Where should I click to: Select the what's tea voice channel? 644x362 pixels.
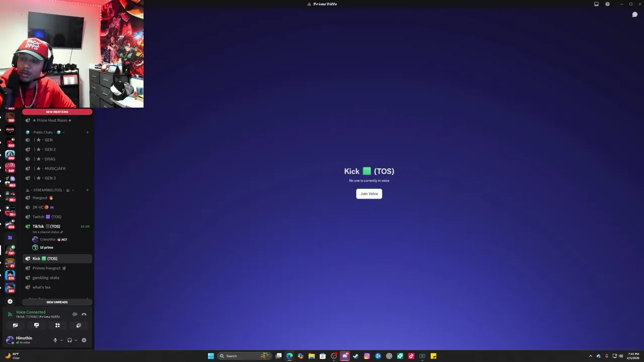pos(57,287)
